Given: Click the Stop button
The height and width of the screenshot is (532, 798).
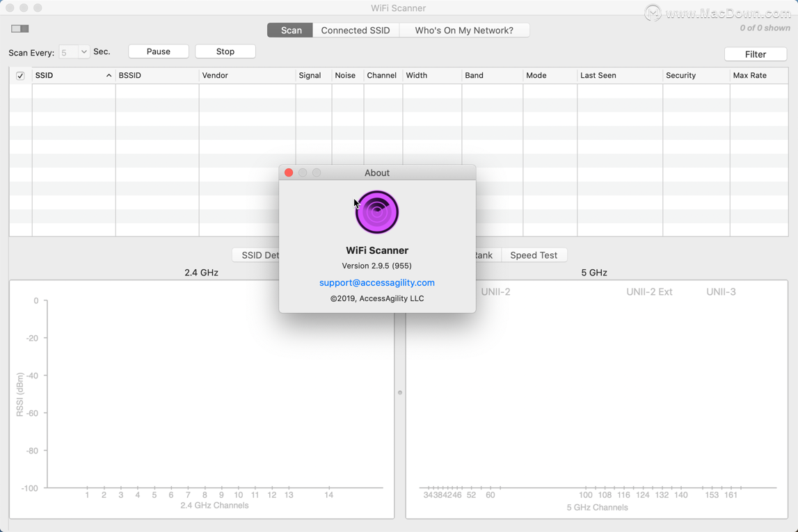Looking at the screenshot, I should [x=225, y=51].
